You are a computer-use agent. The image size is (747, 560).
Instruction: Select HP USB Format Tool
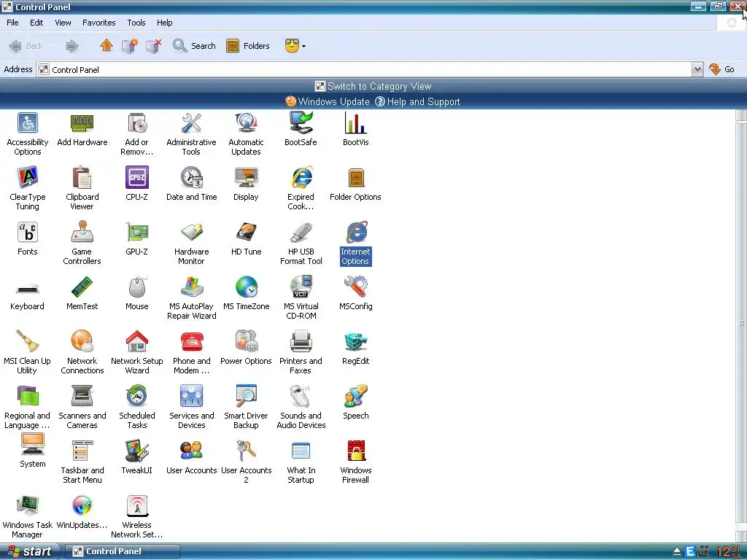coord(301,233)
